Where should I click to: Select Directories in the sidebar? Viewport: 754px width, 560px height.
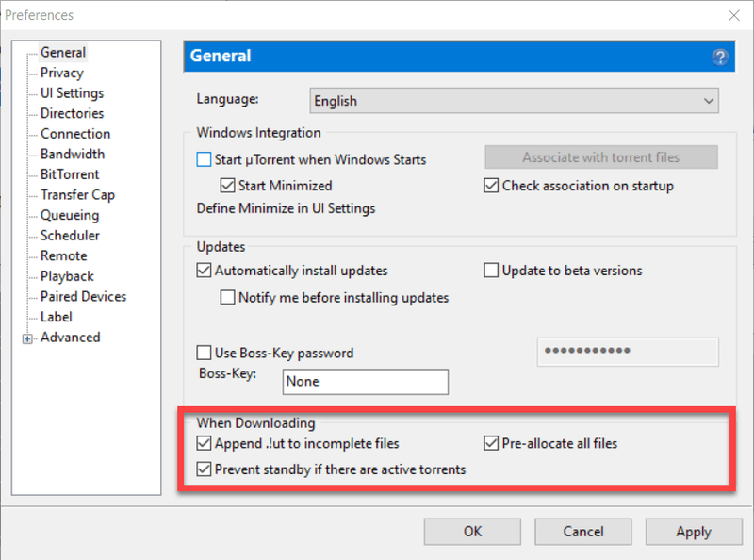[73, 113]
